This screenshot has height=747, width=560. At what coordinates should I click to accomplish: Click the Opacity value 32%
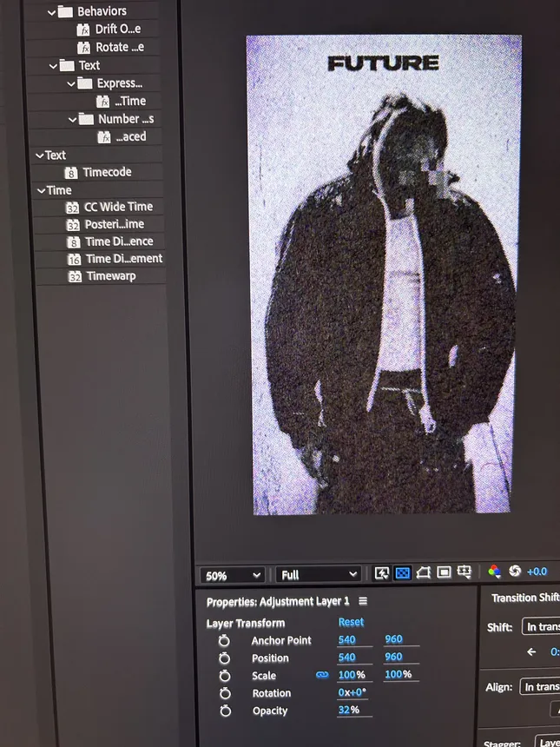click(348, 710)
